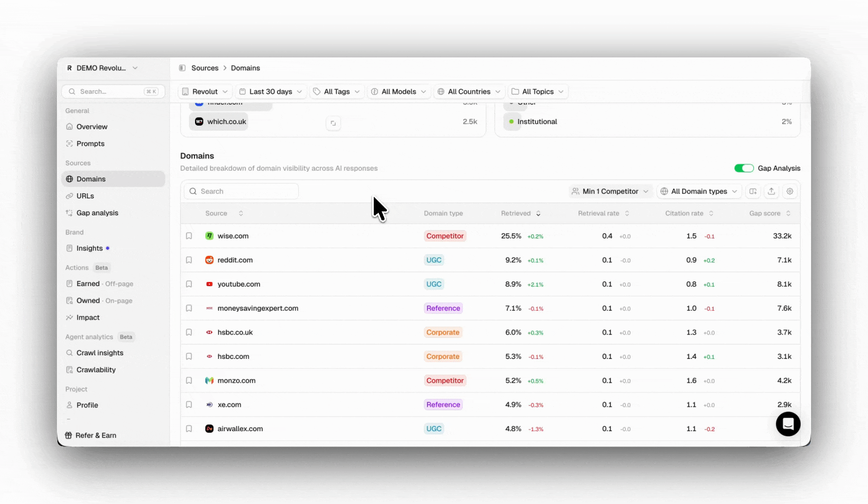The width and height of the screenshot is (868, 504).
Task: Click the Competitor tag on wise.com row
Action: pyautogui.click(x=445, y=236)
